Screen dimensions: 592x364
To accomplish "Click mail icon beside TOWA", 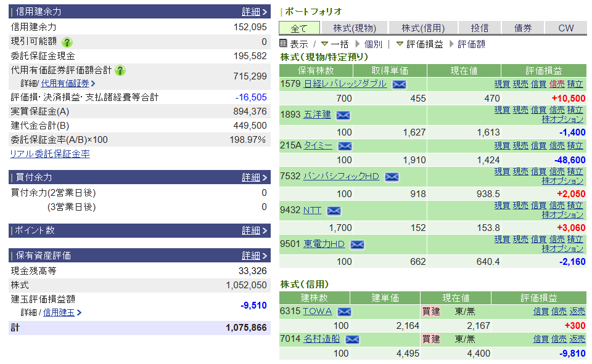I will [344, 312].
